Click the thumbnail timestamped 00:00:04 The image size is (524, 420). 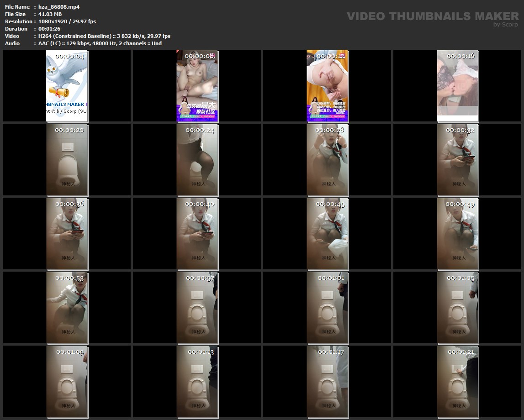(67, 86)
